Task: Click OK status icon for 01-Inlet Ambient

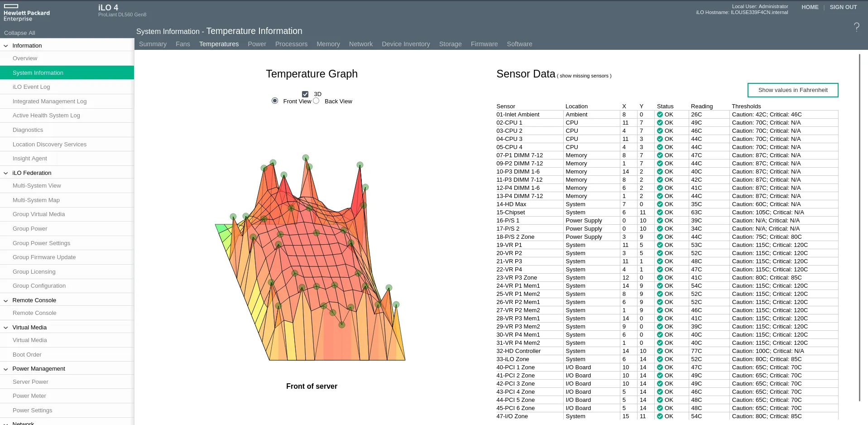Action: [x=660, y=115]
